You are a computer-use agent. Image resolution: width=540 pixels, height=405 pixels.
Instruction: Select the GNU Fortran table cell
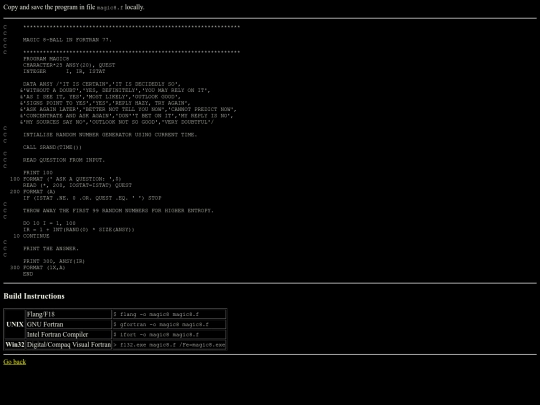point(69,324)
